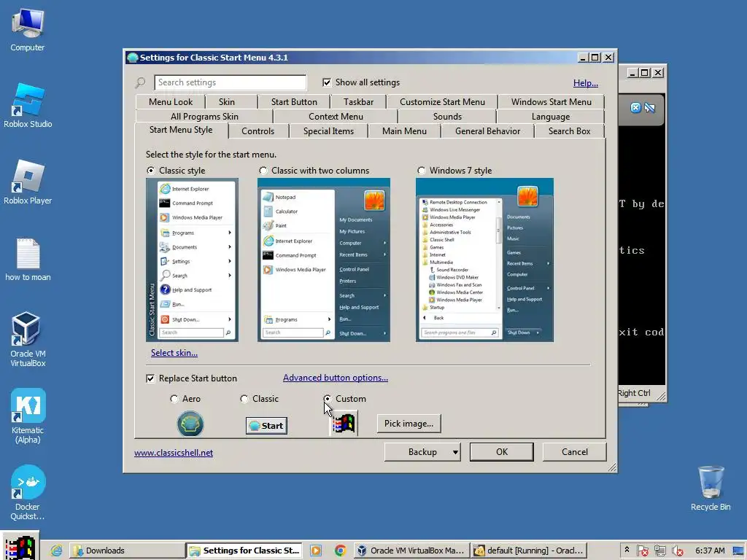The height and width of the screenshot is (560, 747).
Task: Select Classic with two columns style
Action: (263, 171)
